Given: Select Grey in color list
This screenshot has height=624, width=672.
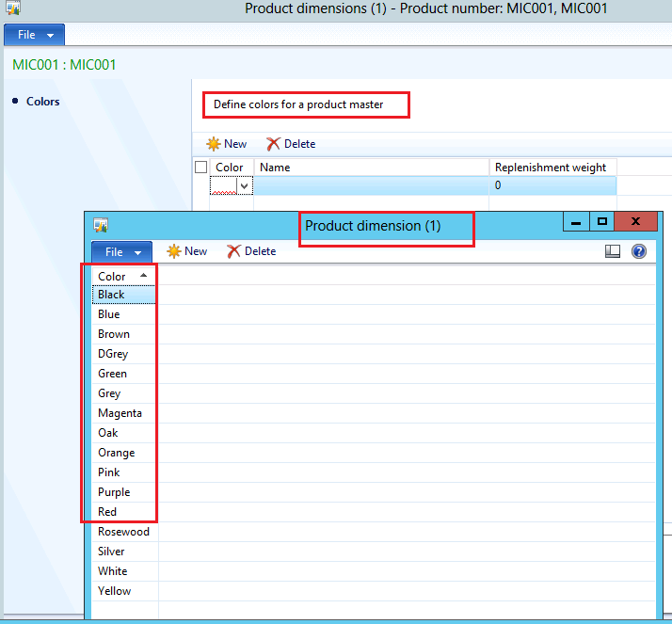Looking at the screenshot, I should 123,393.
